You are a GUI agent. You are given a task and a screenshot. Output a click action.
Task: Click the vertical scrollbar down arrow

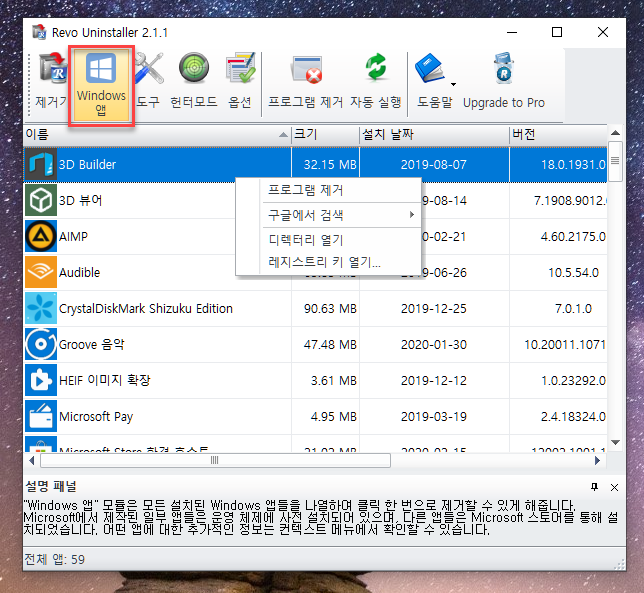(x=615, y=442)
